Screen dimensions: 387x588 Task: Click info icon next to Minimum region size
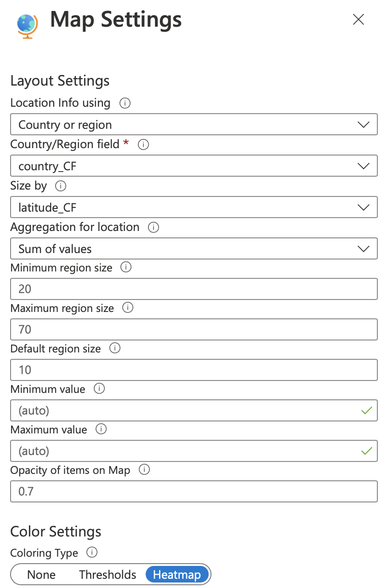[x=126, y=267]
